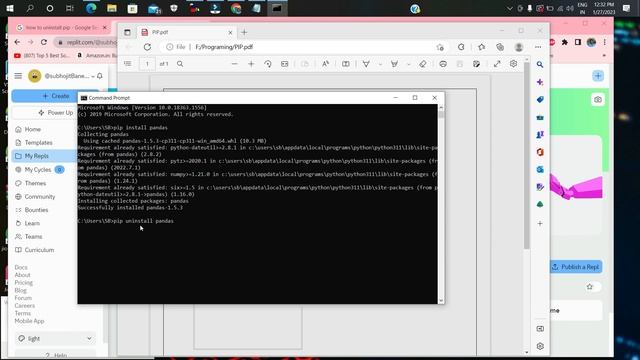Open File Explorer from taskbar
This screenshot has width=640, height=360.
click(112, 8)
